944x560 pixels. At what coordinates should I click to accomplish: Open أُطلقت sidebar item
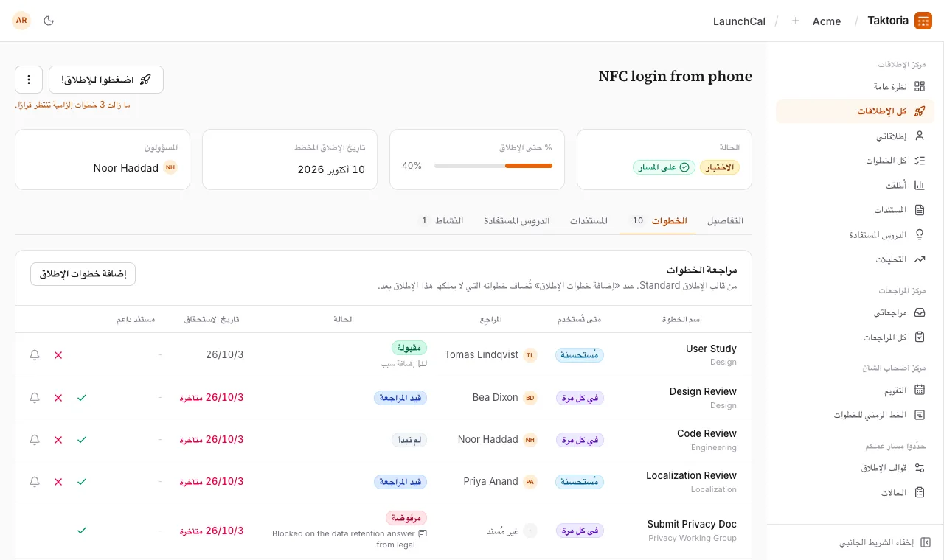pos(855,186)
